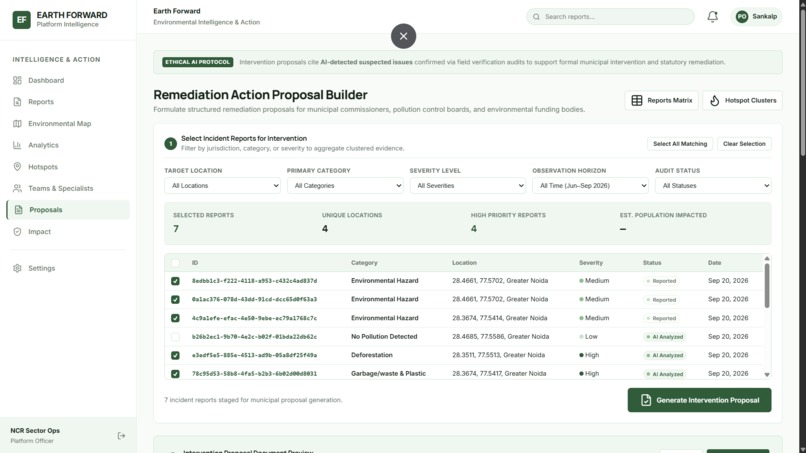Click the table scroll up arrow

point(766,259)
